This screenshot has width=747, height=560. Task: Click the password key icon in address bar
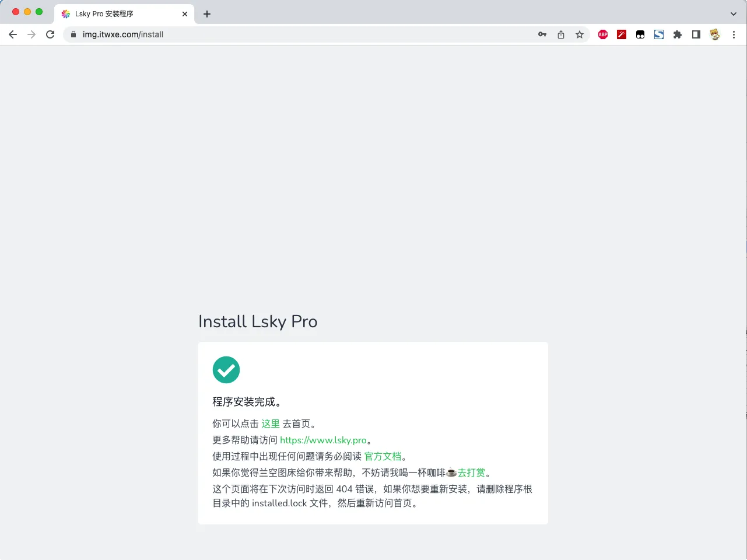[x=542, y=34]
